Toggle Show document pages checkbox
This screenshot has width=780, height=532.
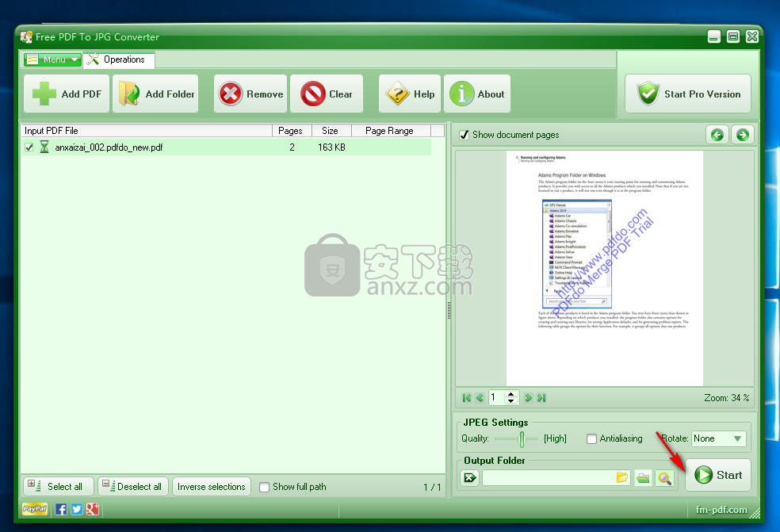click(x=465, y=135)
